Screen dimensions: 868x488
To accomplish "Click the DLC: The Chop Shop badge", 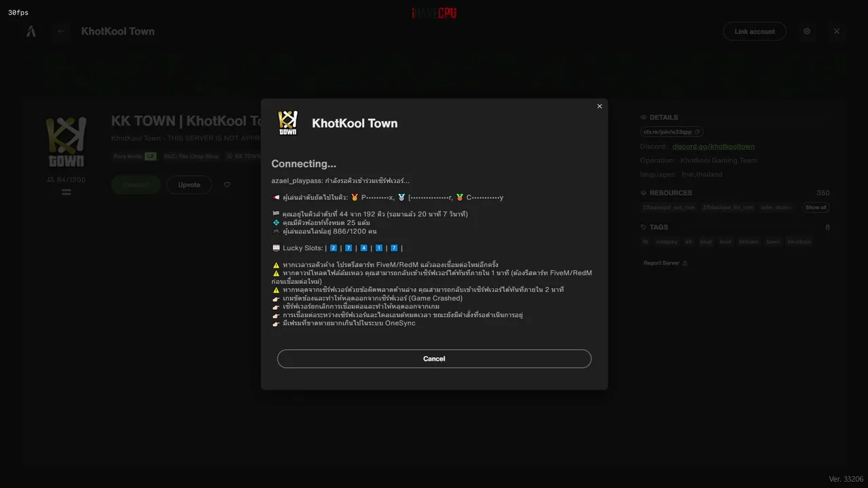I will [x=191, y=156].
